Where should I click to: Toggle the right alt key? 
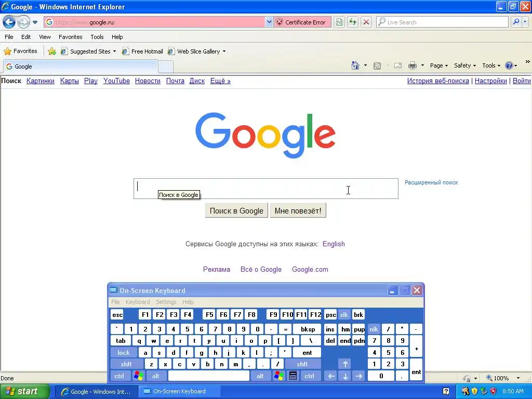pyautogui.click(x=260, y=376)
